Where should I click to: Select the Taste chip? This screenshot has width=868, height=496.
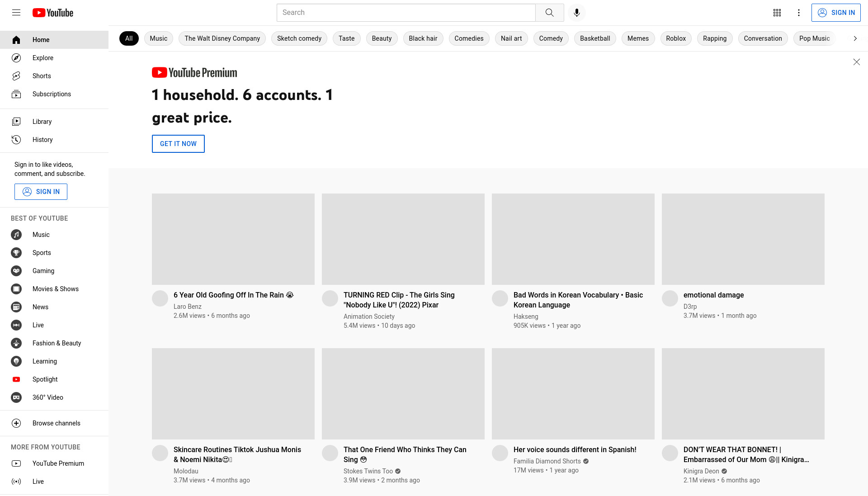[x=347, y=38]
